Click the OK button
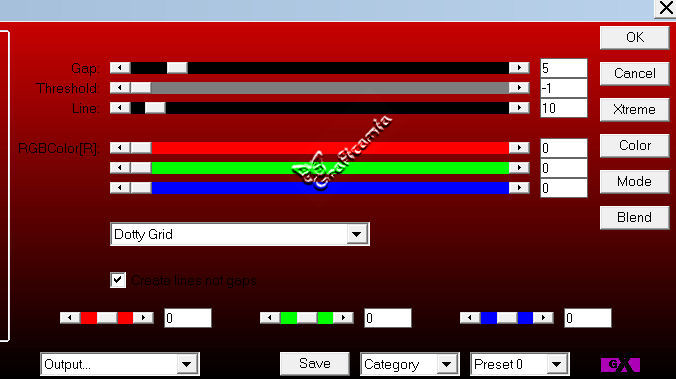The width and height of the screenshot is (676, 379). (x=635, y=38)
